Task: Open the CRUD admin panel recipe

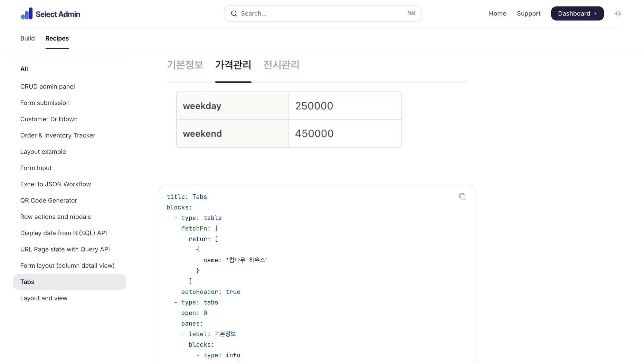Action: 47,86
